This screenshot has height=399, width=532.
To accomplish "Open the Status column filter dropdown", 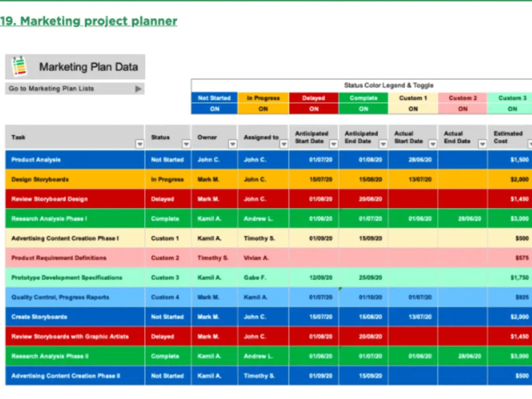I will (x=186, y=144).
